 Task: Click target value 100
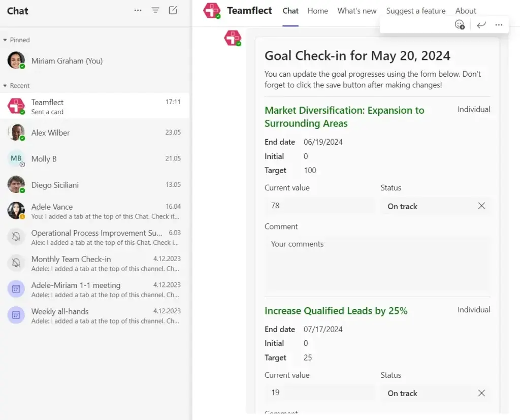point(310,170)
